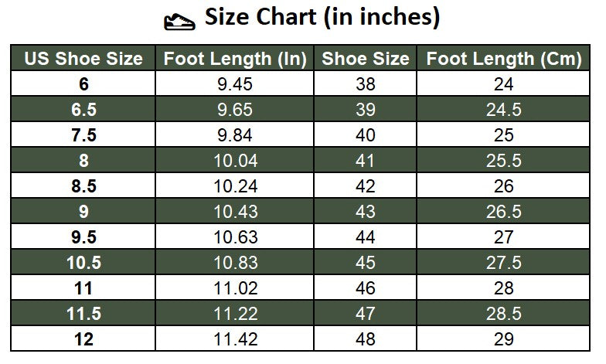Select the 24 cm cell
This screenshot has height=364, width=606.
pos(503,85)
